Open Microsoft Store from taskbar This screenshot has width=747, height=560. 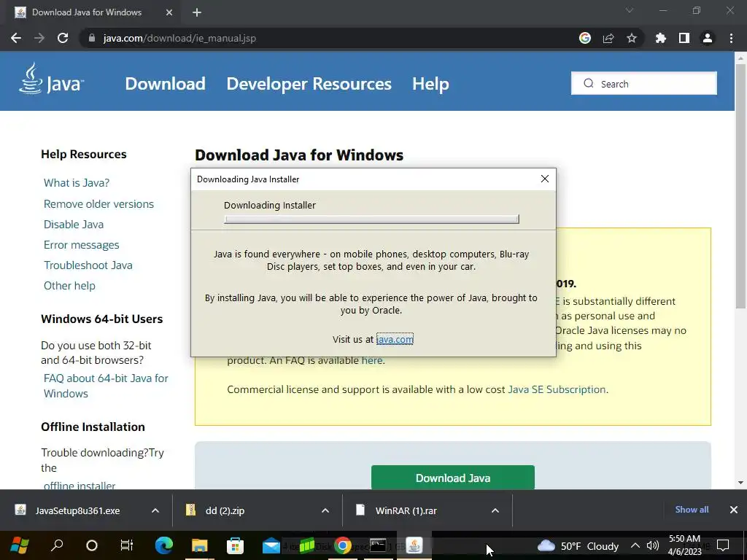point(236,545)
